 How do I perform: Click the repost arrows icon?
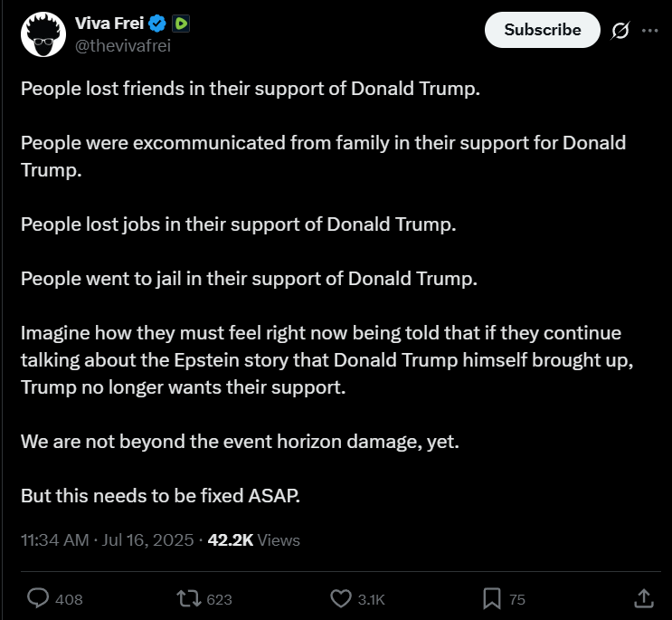188,598
